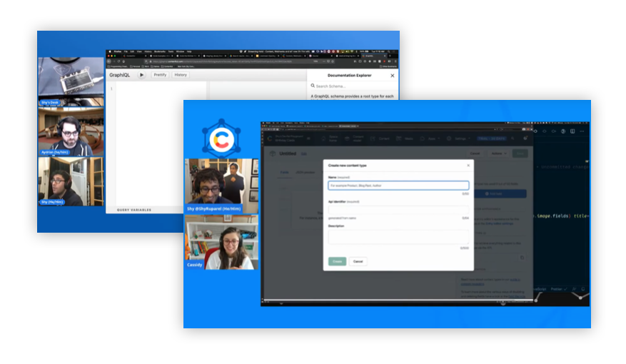Viewport: 626px width, 364px height.
Task: Select the Shy @ShyRuparel webcam feed
Action: point(221,186)
